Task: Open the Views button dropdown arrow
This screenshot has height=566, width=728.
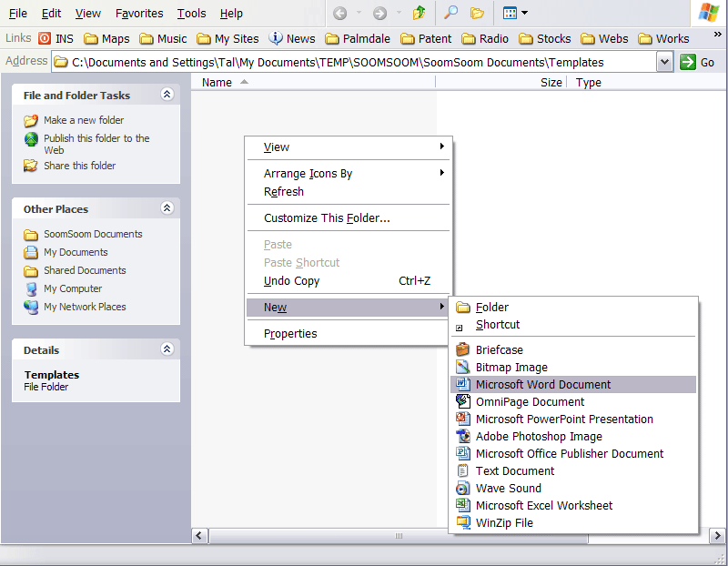Action: [525, 13]
